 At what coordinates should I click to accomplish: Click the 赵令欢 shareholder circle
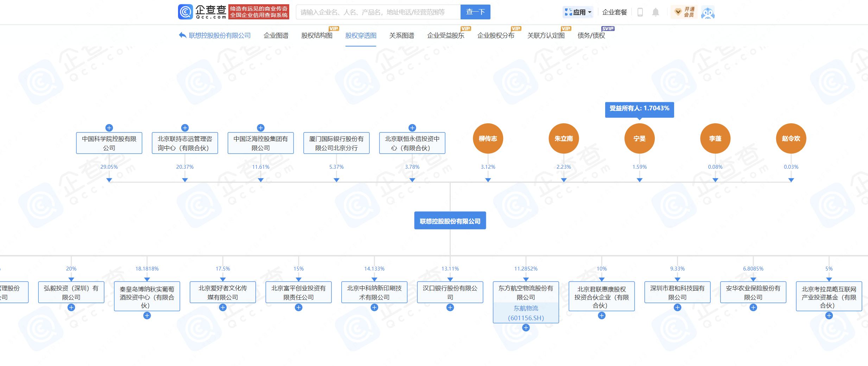click(791, 138)
